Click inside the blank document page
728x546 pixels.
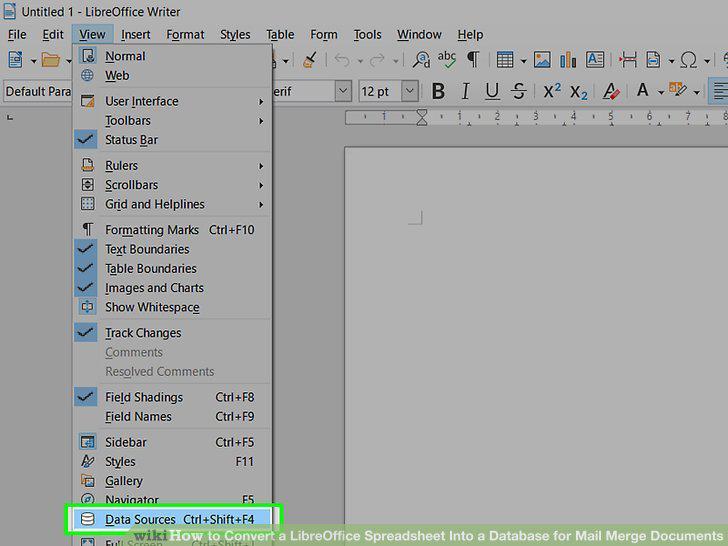[536, 334]
